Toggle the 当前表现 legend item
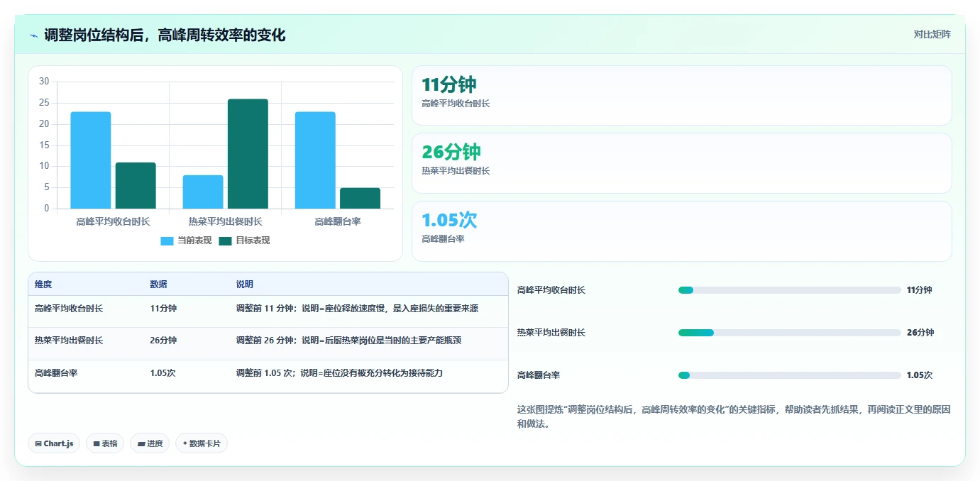 pyautogui.click(x=186, y=240)
